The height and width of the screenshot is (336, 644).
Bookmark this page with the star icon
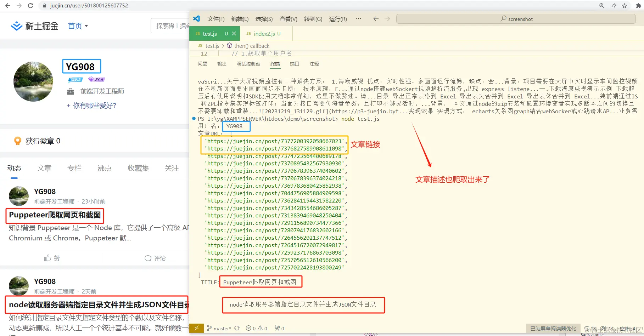(x=625, y=6)
